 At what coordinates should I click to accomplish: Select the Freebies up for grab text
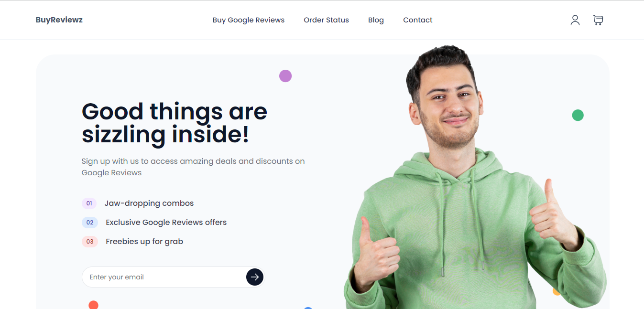[144, 242]
